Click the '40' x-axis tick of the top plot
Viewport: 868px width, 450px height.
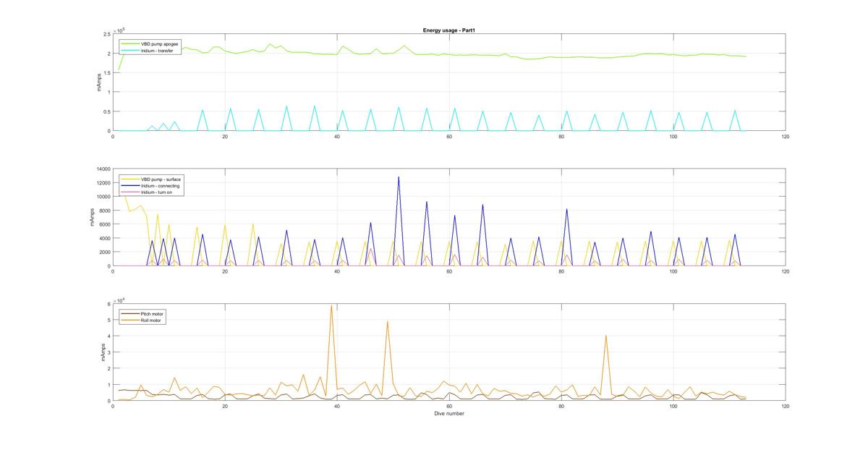[x=337, y=137]
